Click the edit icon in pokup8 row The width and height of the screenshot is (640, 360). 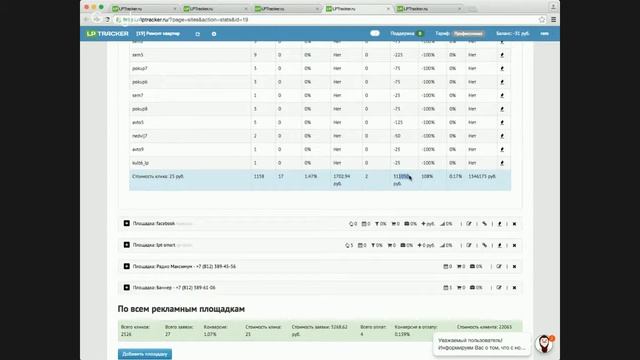(502, 109)
